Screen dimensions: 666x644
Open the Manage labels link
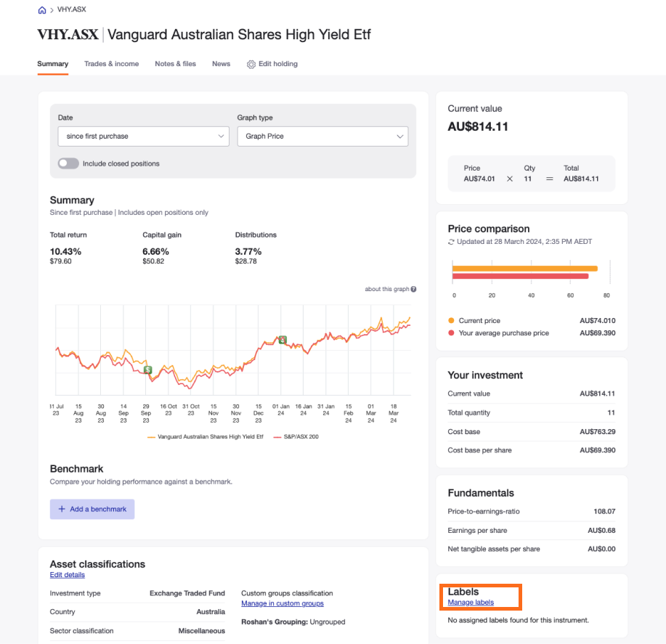coord(471,603)
